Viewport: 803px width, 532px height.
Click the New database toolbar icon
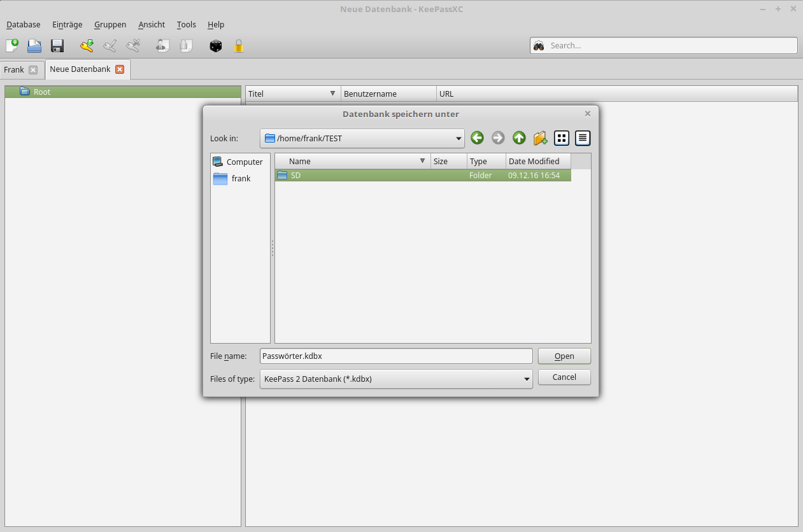[12, 46]
